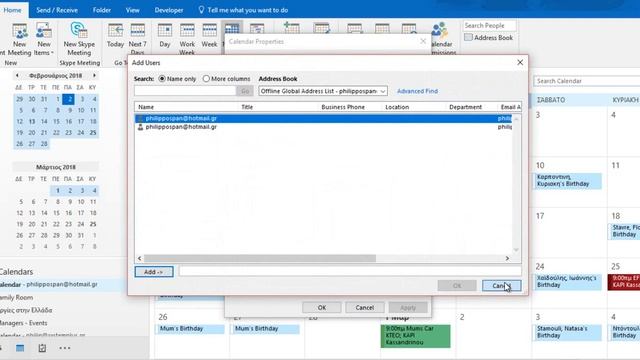Open the Developer ribbon tab

(169, 10)
